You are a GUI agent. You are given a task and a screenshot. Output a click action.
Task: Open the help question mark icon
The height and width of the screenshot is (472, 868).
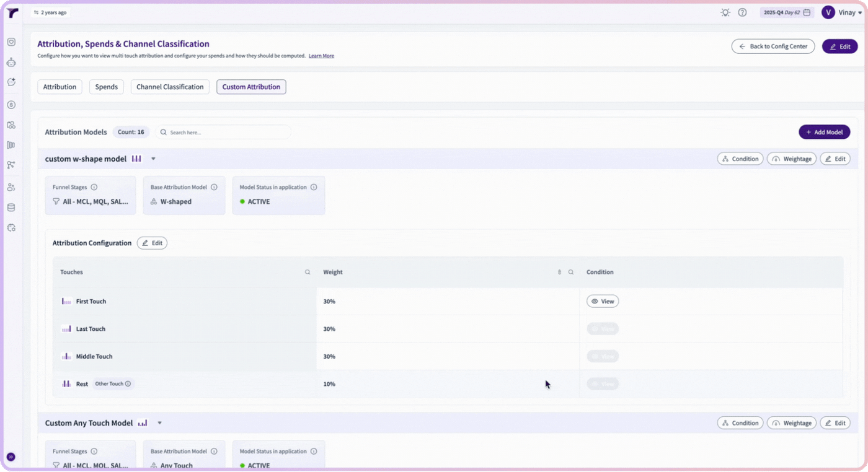coord(742,12)
